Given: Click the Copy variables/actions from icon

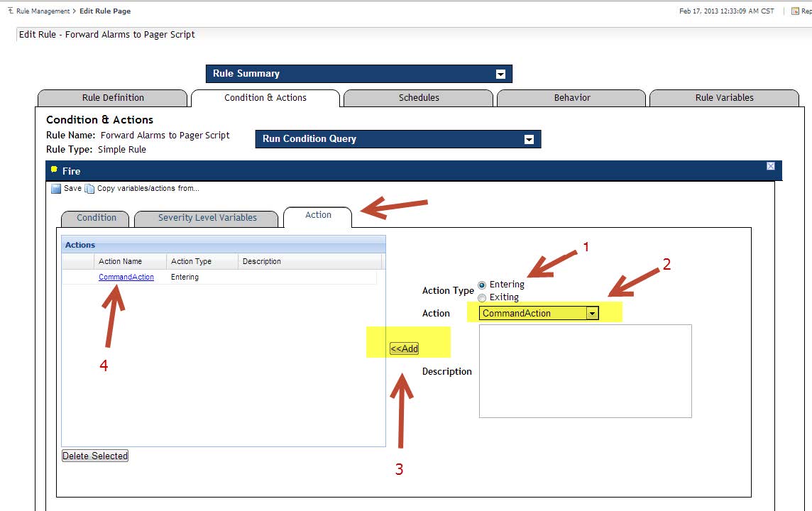Looking at the screenshot, I should (89, 189).
